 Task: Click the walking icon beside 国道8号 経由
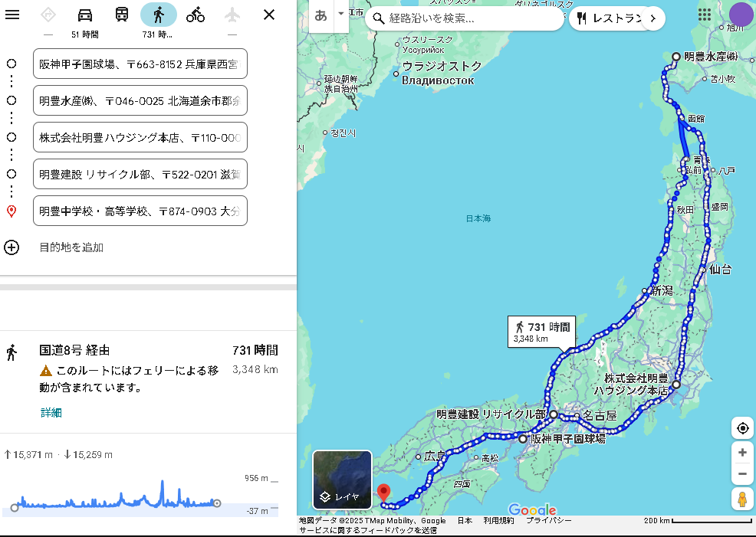[x=12, y=352]
